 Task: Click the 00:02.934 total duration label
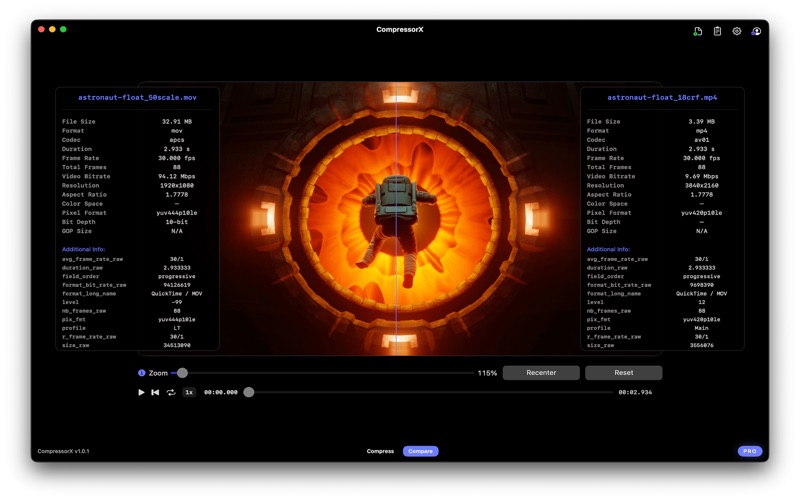tap(635, 392)
